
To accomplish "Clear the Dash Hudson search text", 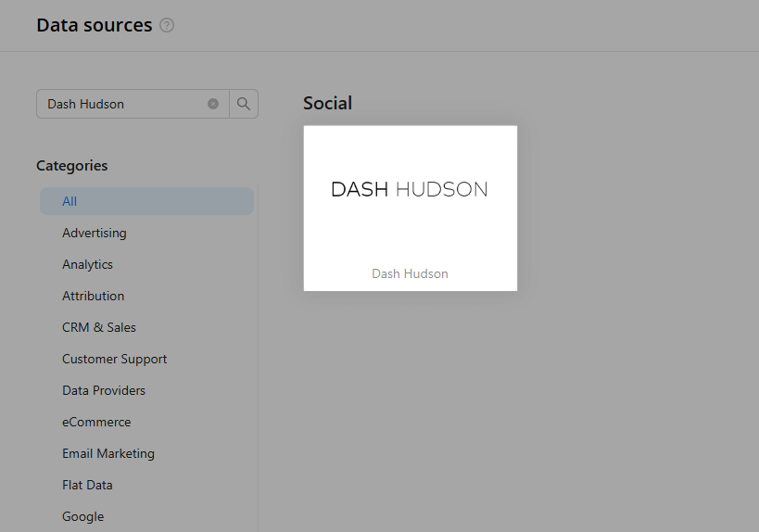I will point(213,104).
